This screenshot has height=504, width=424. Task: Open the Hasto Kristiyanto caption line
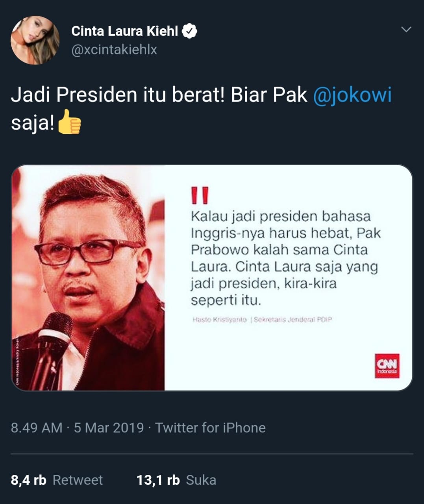pos(262,319)
